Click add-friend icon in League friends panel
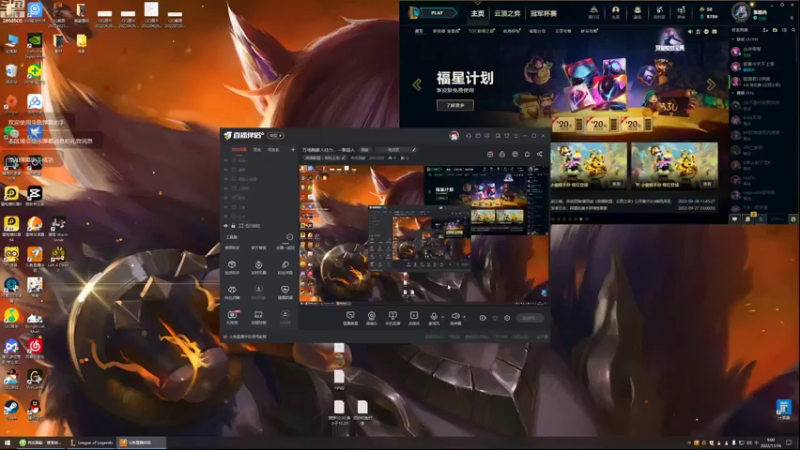The height and width of the screenshot is (450, 800). pos(765,31)
